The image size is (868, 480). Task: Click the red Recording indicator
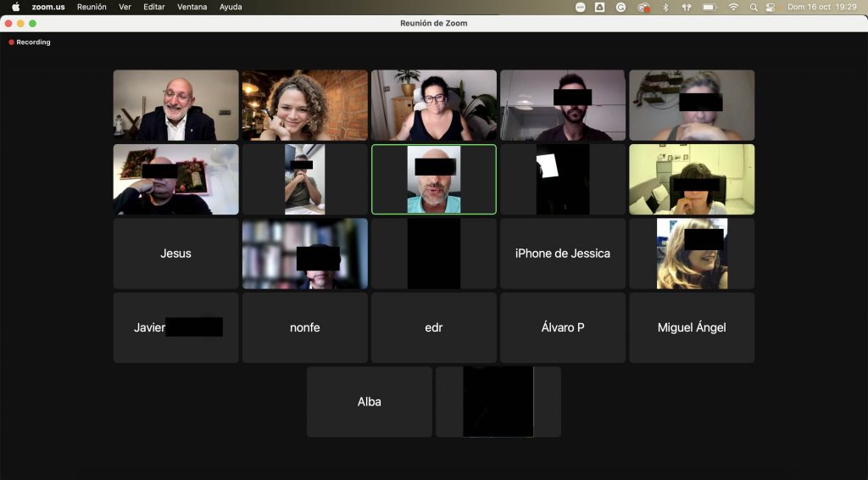[x=30, y=42]
